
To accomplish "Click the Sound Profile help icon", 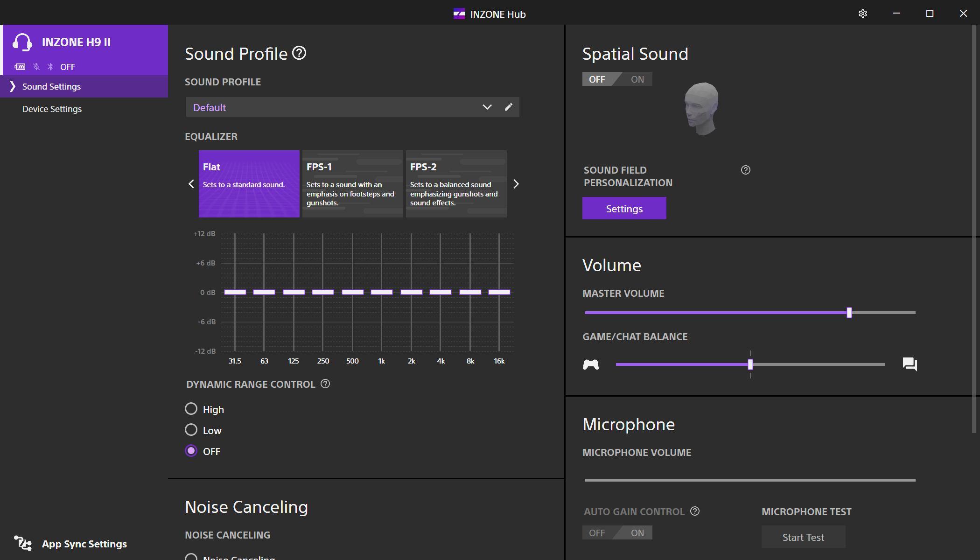I will 299,53.
